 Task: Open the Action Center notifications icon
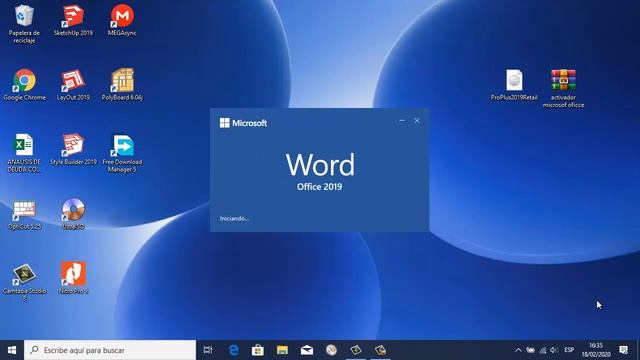623,350
